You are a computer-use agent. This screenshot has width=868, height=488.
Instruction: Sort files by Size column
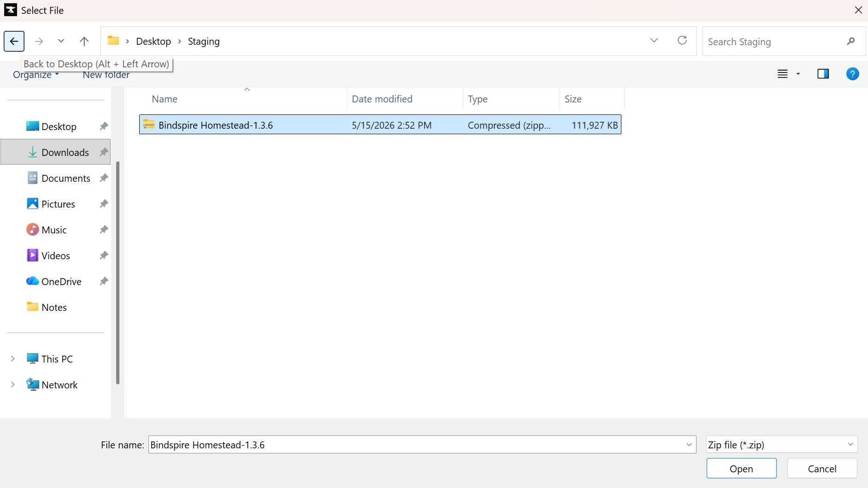[592, 99]
